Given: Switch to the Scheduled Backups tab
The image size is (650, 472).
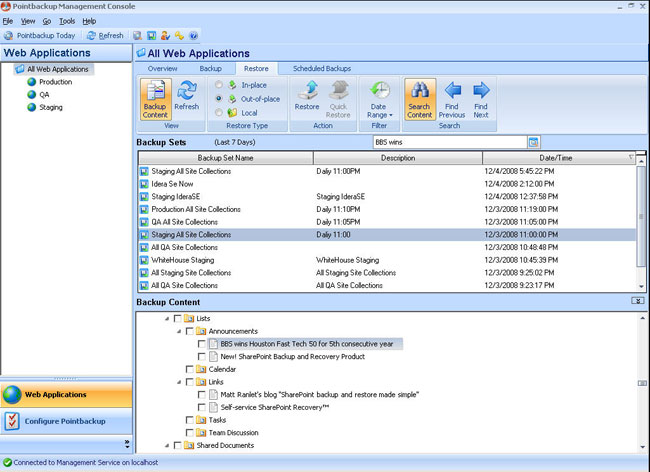Looking at the screenshot, I should (x=322, y=69).
